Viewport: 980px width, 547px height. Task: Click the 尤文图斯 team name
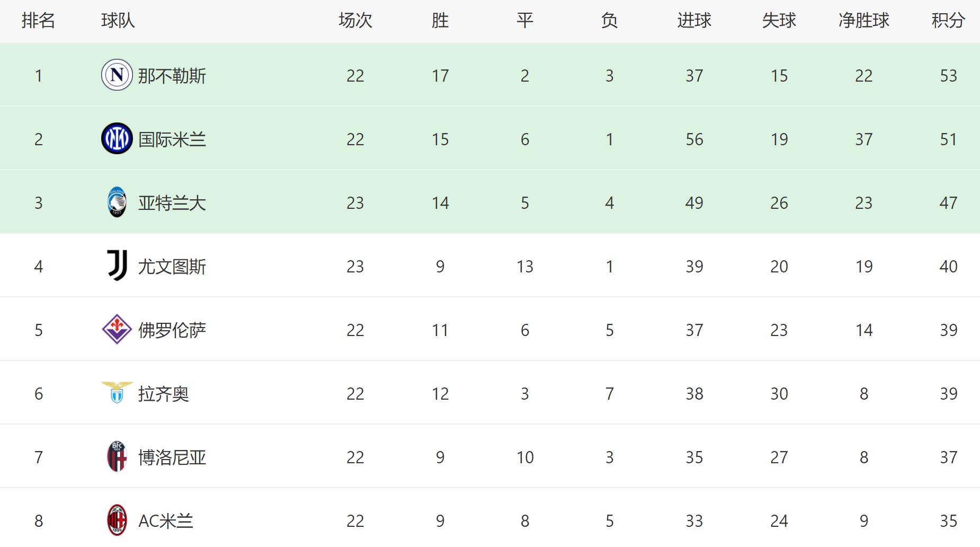tap(172, 267)
